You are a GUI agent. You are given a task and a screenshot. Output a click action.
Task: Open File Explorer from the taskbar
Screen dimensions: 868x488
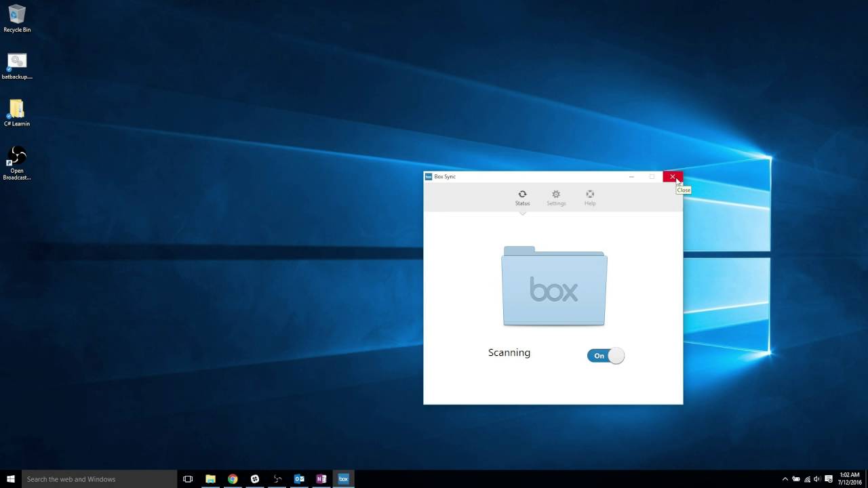coord(210,479)
